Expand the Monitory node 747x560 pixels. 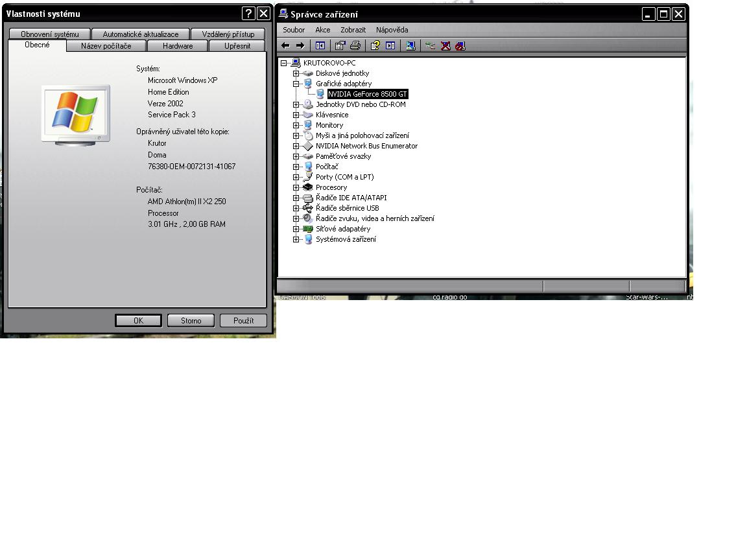[x=296, y=125]
